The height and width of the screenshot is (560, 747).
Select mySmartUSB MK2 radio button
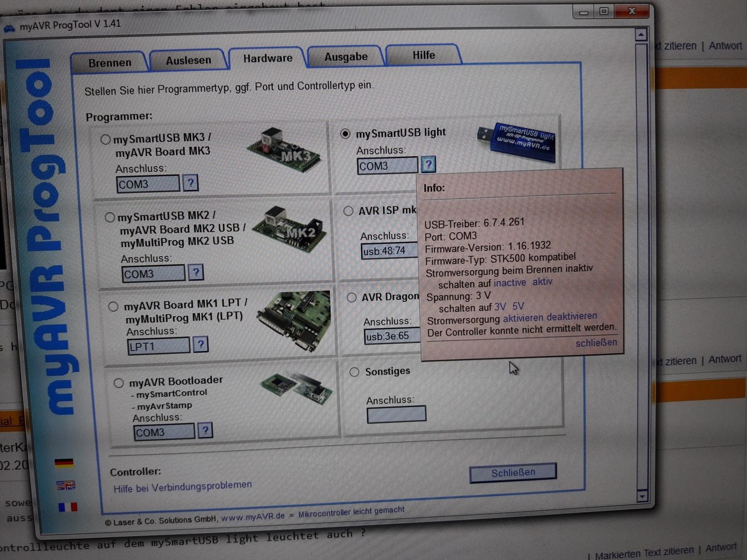click(110, 217)
